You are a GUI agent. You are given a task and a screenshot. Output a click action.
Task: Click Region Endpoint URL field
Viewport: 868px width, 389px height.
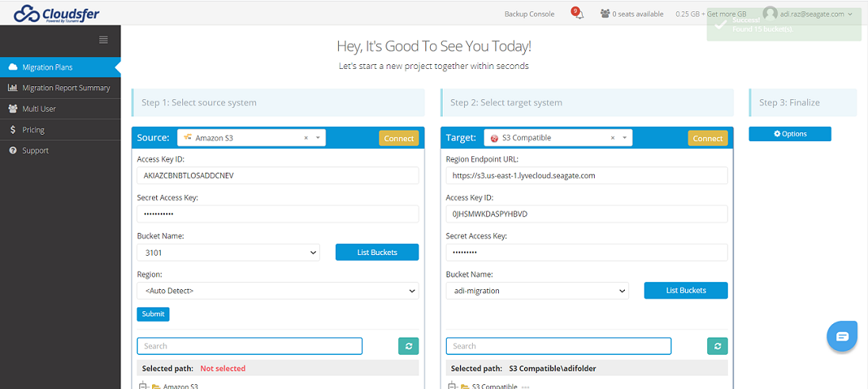(x=587, y=176)
